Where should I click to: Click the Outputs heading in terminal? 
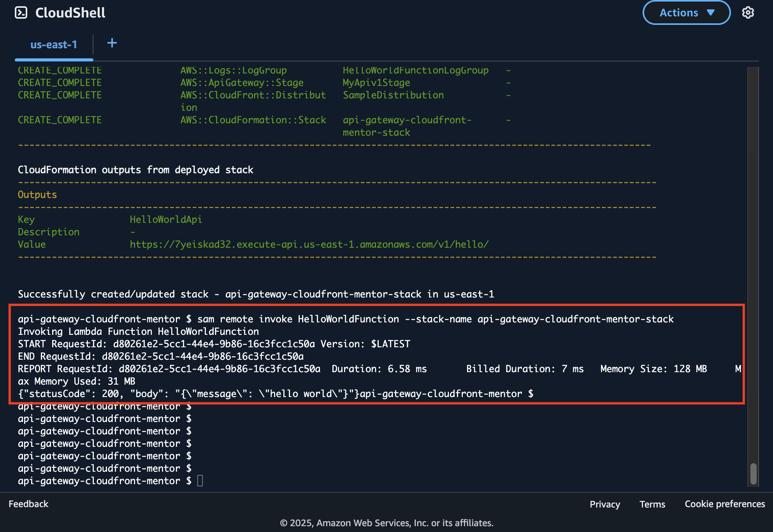[x=37, y=195]
